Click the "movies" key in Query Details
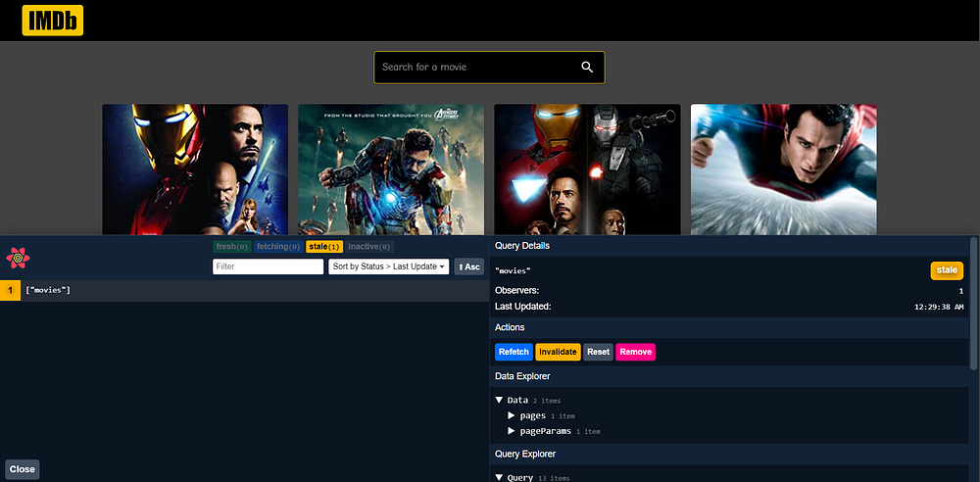980x482 pixels. 513,270
